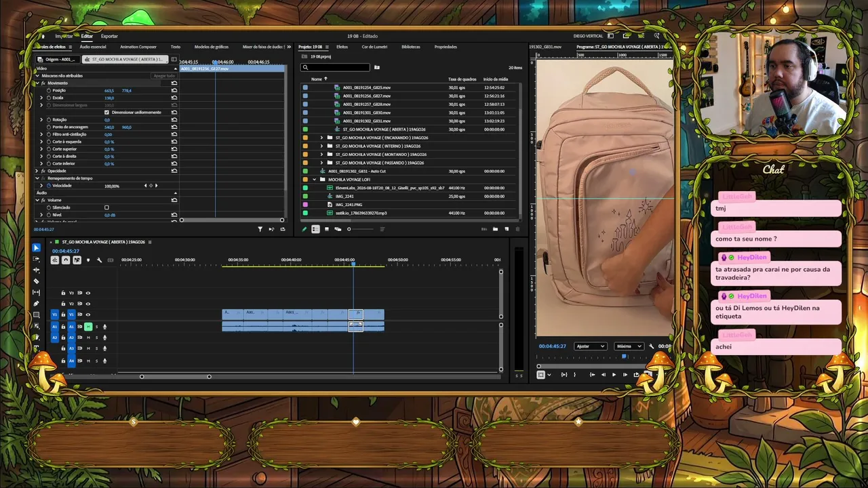
Task: Open the effect controls filter funnel
Action: pos(260,229)
